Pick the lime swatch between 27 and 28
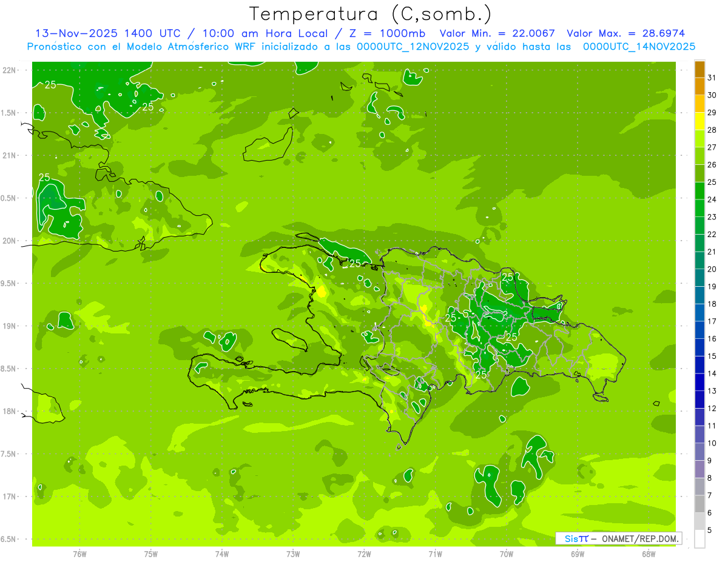The width and height of the screenshot is (728, 562). 699,139
